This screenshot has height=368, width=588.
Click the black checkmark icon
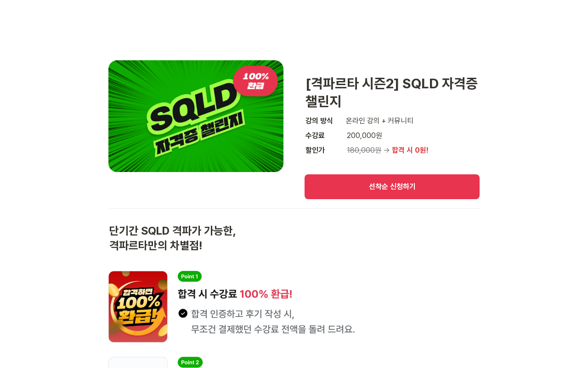click(x=183, y=313)
